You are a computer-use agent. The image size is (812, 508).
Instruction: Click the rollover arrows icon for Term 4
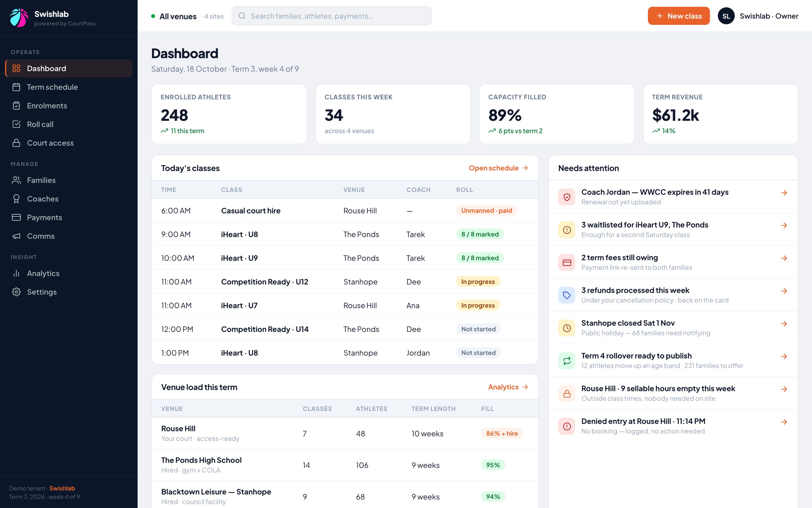567,361
